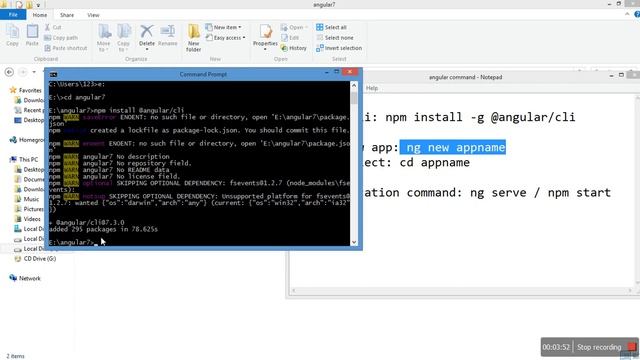Open the Easy access dropdown
Screen dimensions: 640x360
point(225,38)
